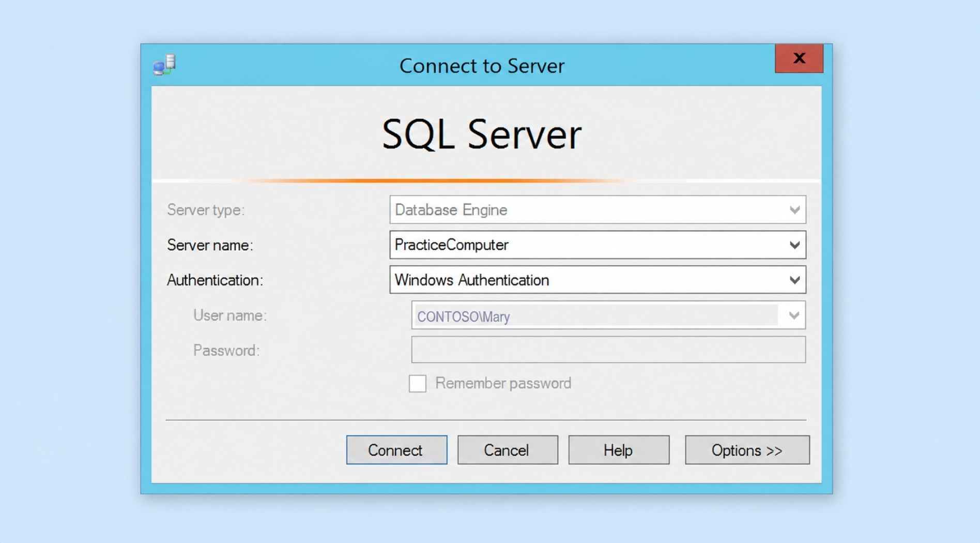
Task: Click the Authentication label
Action: click(x=215, y=280)
